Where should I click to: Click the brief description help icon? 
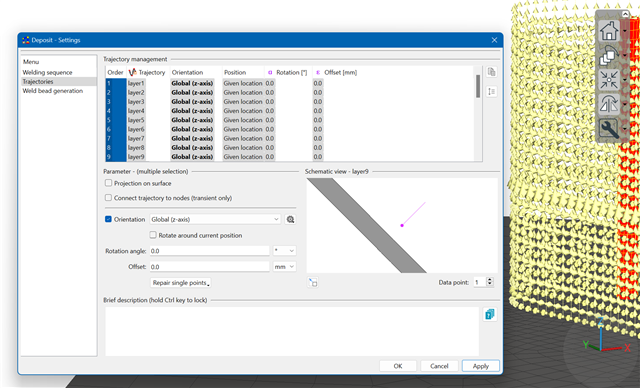point(490,314)
